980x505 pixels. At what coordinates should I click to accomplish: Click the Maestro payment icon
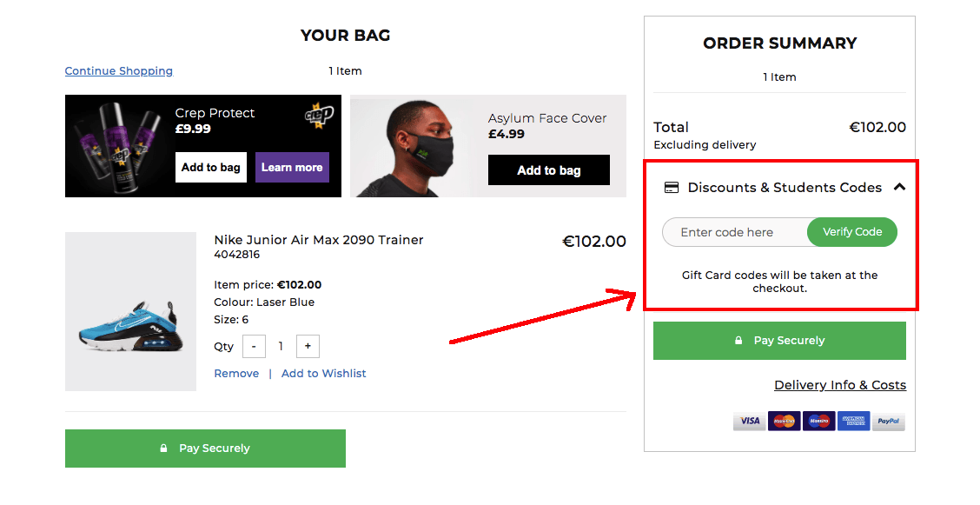pyautogui.click(x=818, y=422)
